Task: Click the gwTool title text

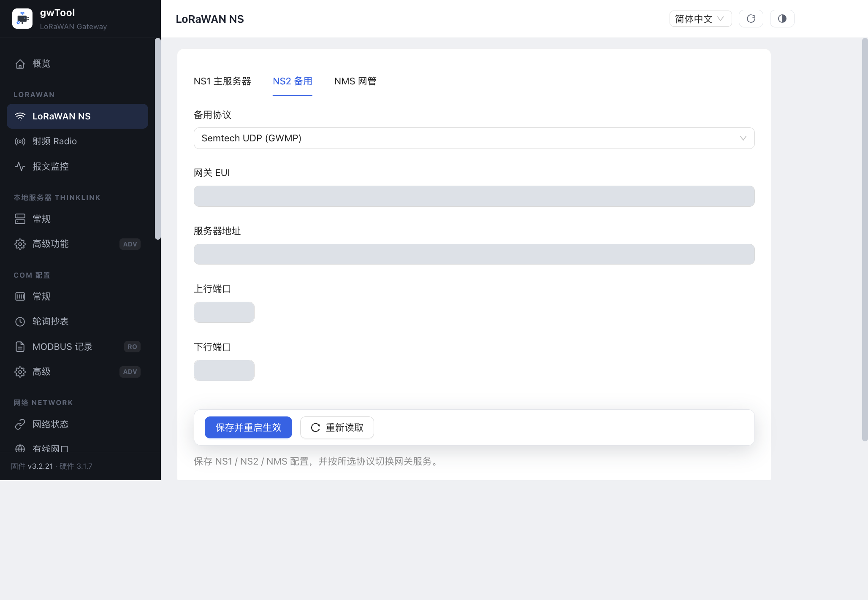Action: tap(57, 13)
